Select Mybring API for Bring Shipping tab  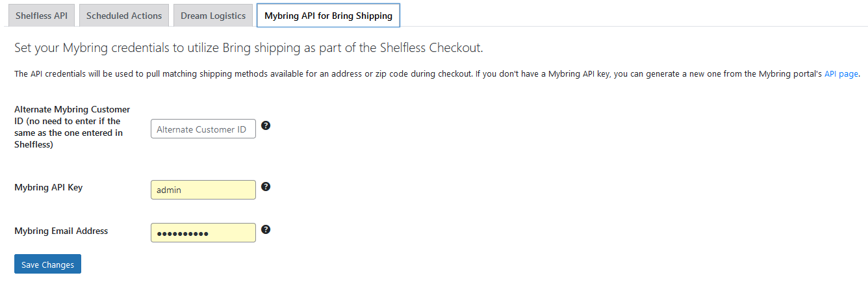(328, 15)
